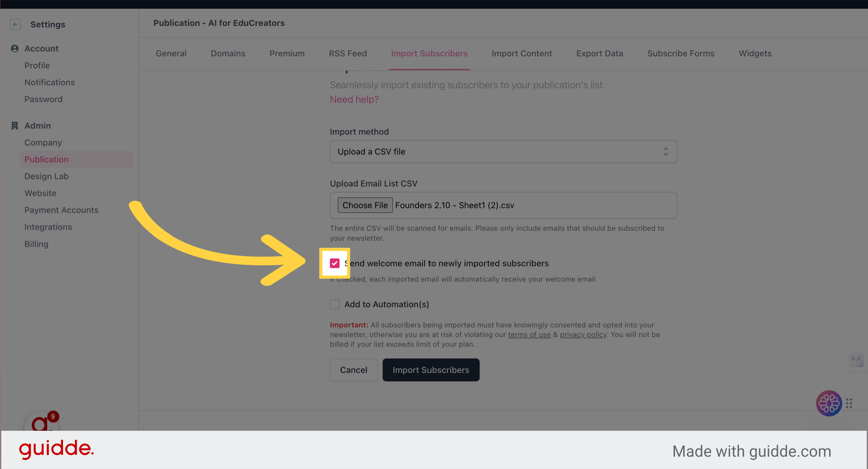Enable the Add to Automation(s) checkbox

(334, 304)
